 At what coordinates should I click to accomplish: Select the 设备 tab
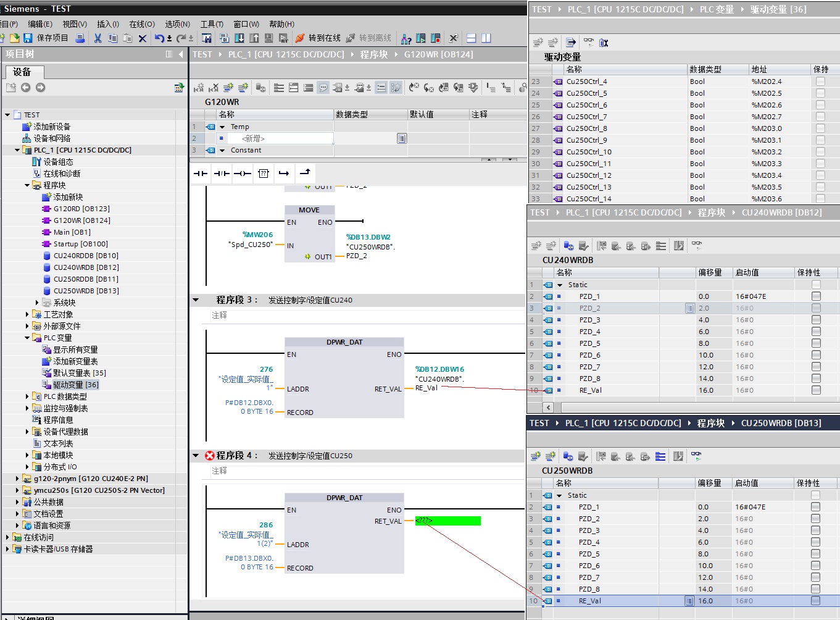(22, 72)
